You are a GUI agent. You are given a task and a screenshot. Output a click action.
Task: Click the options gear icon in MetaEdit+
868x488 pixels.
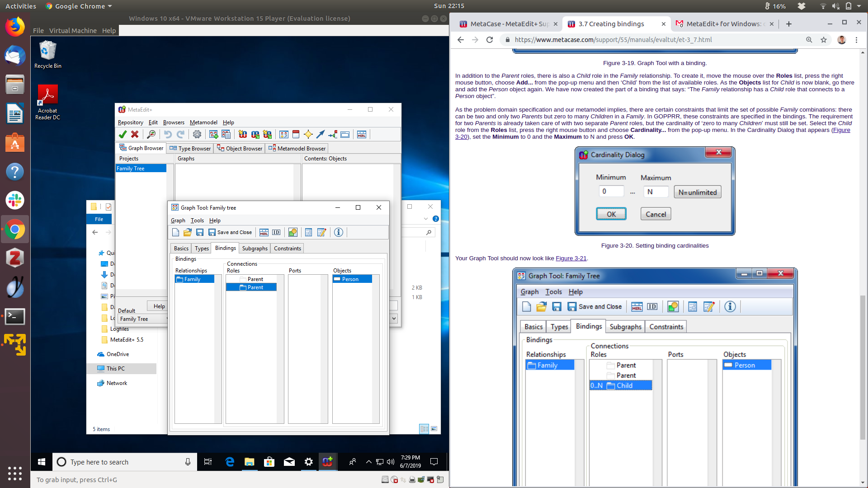(x=197, y=134)
